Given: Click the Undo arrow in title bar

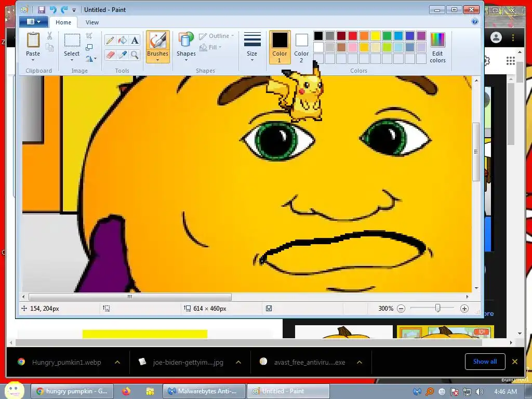Looking at the screenshot, I should 53,9.
